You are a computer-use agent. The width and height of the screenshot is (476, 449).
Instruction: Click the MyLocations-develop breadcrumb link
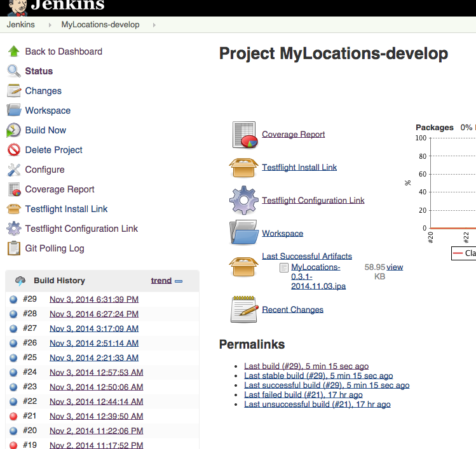[x=100, y=25]
